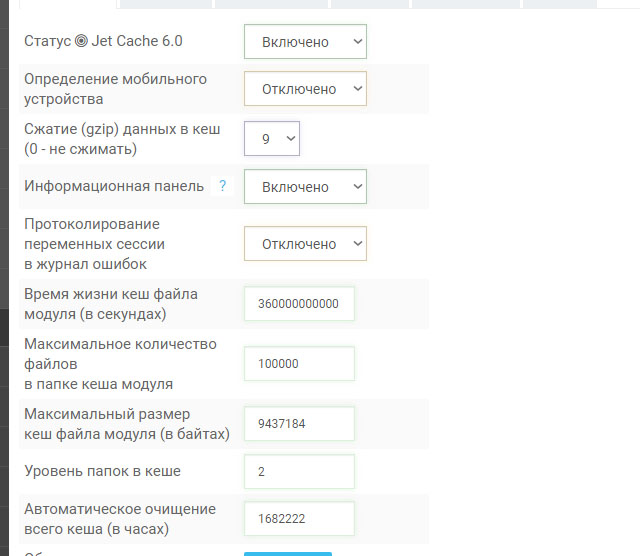This screenshot has width=640, height=556.
Task: Click the Jet Cache target logo icon
Action: (x=81, y=41)
